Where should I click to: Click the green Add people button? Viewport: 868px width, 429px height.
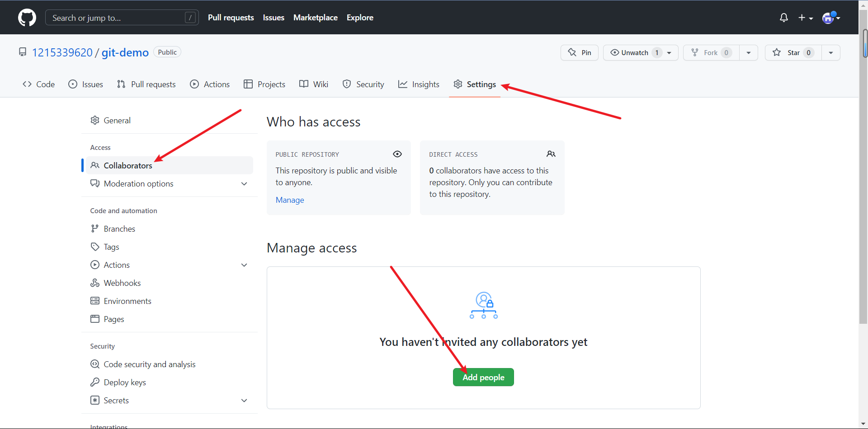[483, 377]
